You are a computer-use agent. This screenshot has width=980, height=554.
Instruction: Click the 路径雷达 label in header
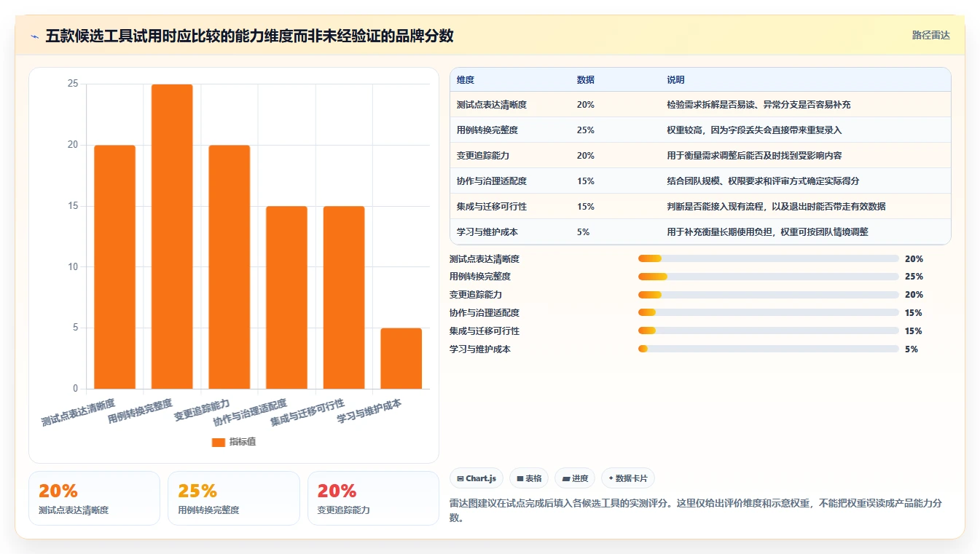pos(930,35)
